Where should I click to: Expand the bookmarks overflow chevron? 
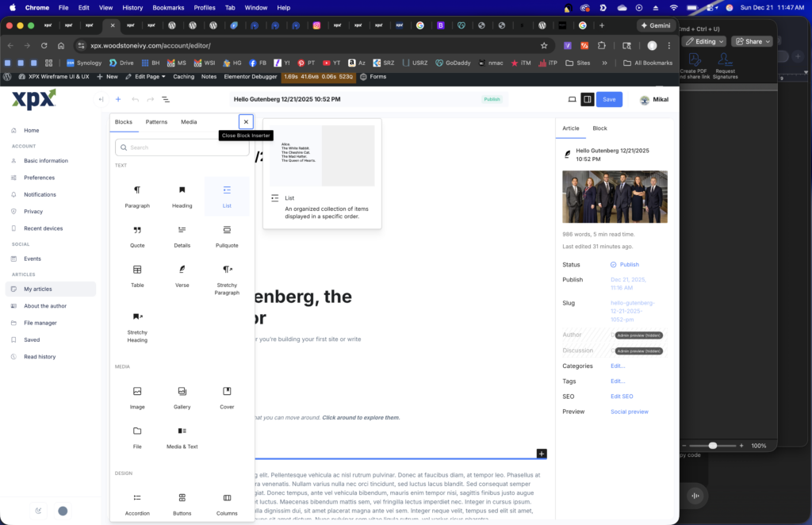(x=605, y=63)
